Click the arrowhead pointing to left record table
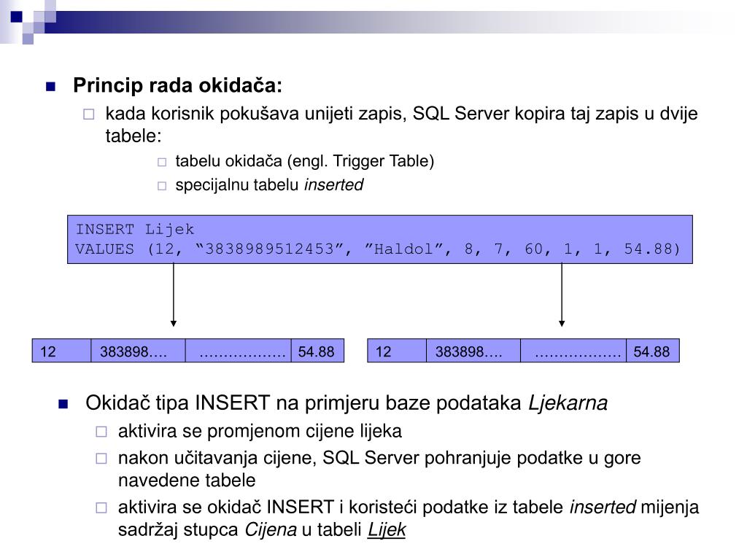Viewport: 747px width, 560px height. 174,323
